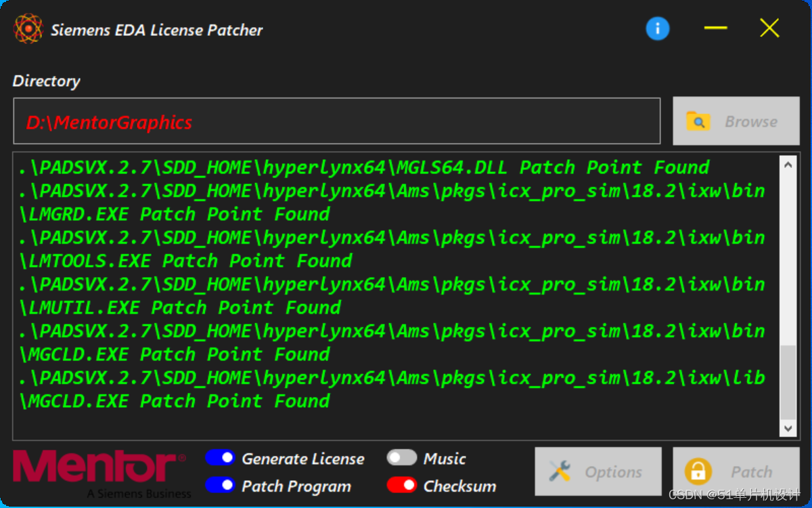The image size is (812, 508).
Task: Toggle the Generate License switch
Action: (220, 458)
